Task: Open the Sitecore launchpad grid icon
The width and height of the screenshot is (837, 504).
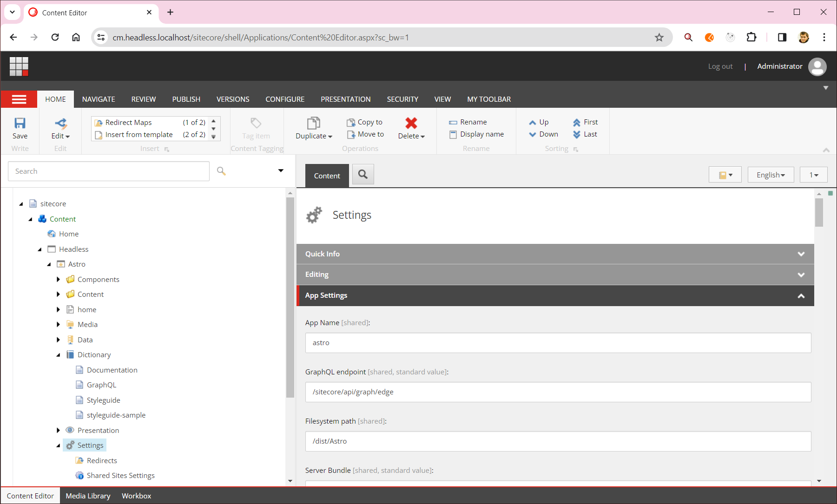Action: pos(19,66)
